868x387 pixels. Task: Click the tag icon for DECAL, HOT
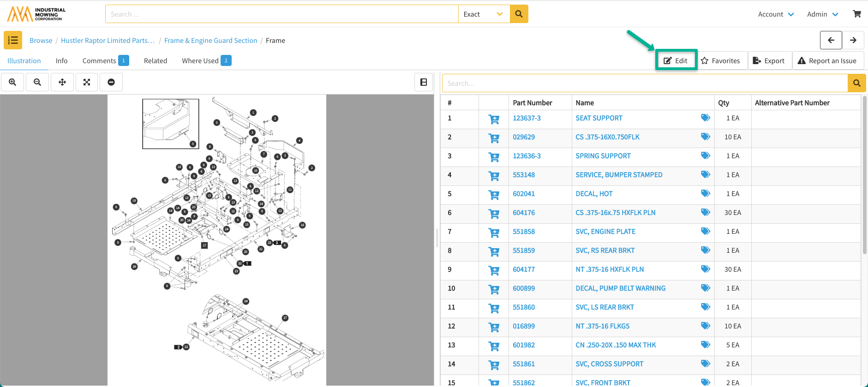705,193
